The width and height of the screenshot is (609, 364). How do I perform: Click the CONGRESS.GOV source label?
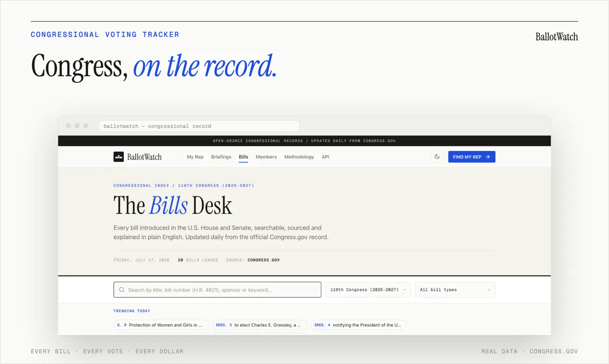point(263,260)
